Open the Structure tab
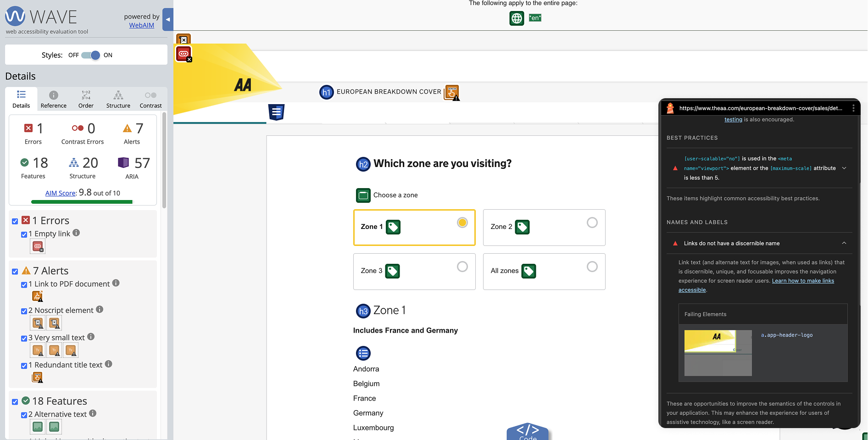This screenshot has width=868, height=440. tap(118, 99)
